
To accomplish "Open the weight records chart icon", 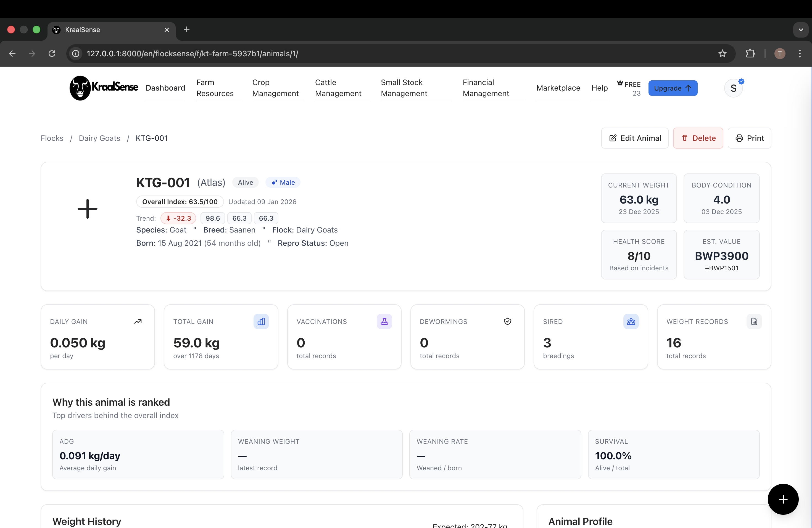I will pyautogui.click(x=754, y=321).
